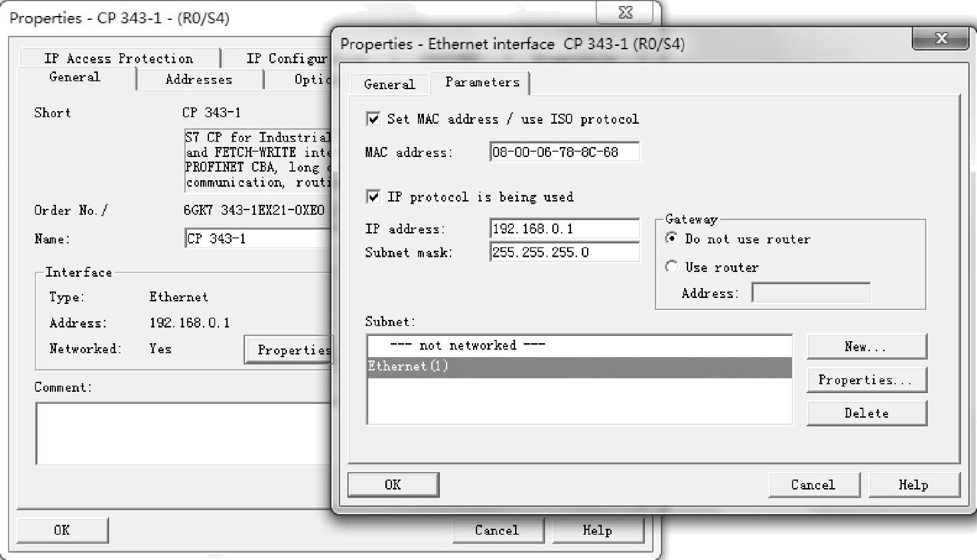This screenshot has width=977, height=560.
Task: Edit the Subnet mask field
Action: 564,252
